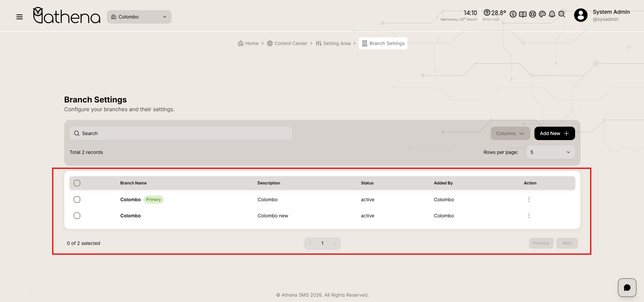The width and height of the screenshot is (644, 302).
Task: Select the checkbox for Colombo new row
Action: (77, 216)
